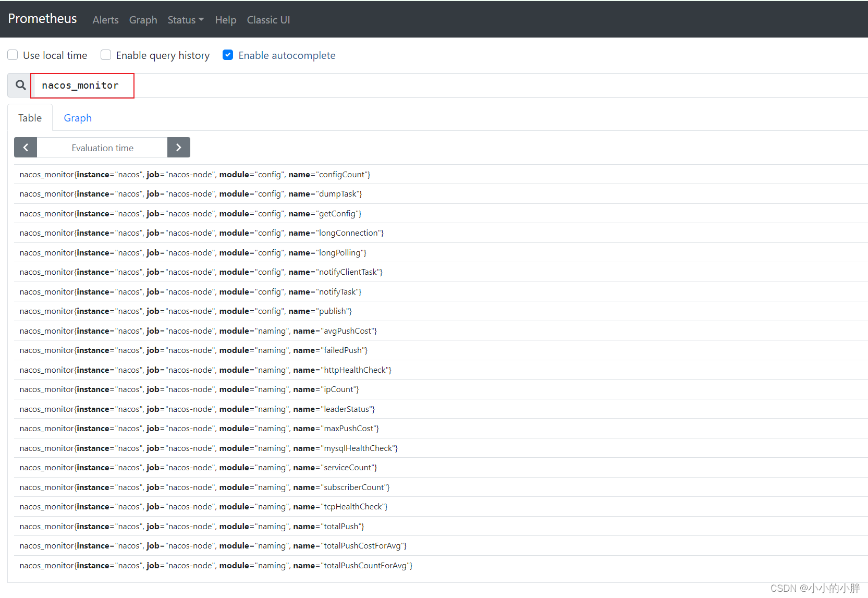
Task: Click the Prometheus brand title
Action: coord(42,19)
